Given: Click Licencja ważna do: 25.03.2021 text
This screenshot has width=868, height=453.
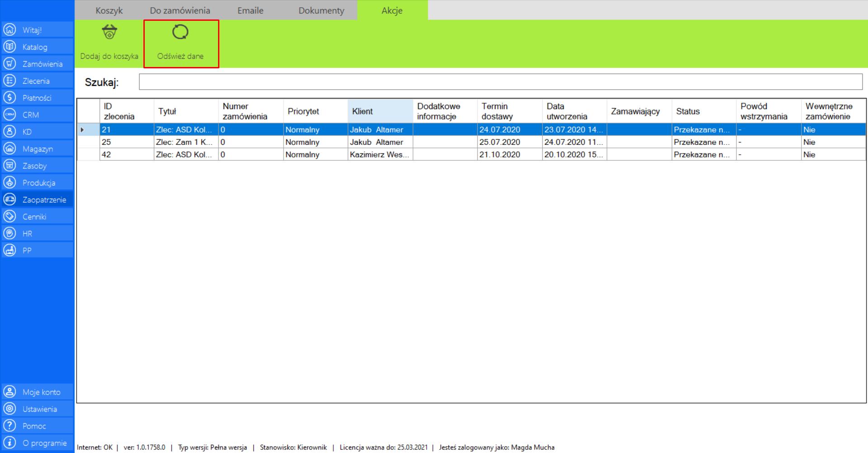Looking at the screenshot, I should click(x=384, y=447).
